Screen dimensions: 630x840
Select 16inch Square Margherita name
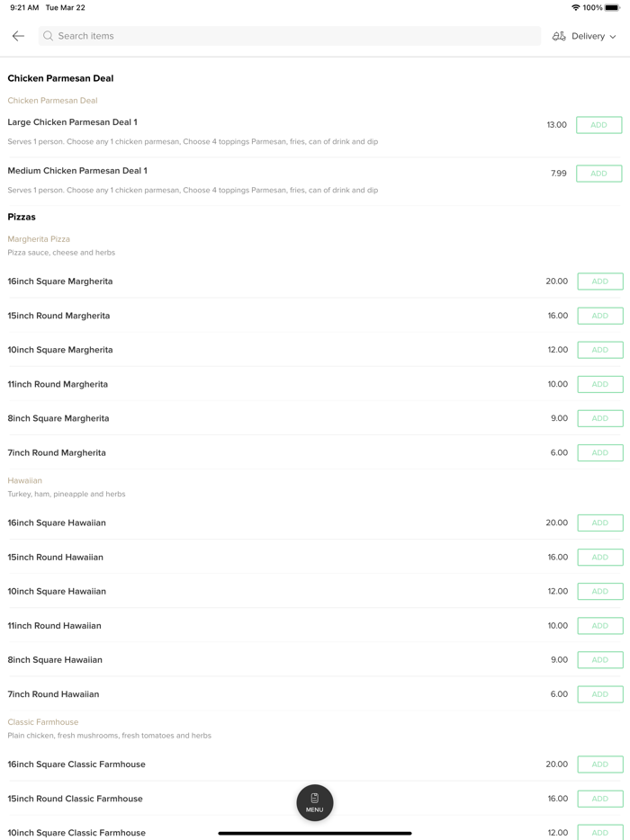(60, 281)
